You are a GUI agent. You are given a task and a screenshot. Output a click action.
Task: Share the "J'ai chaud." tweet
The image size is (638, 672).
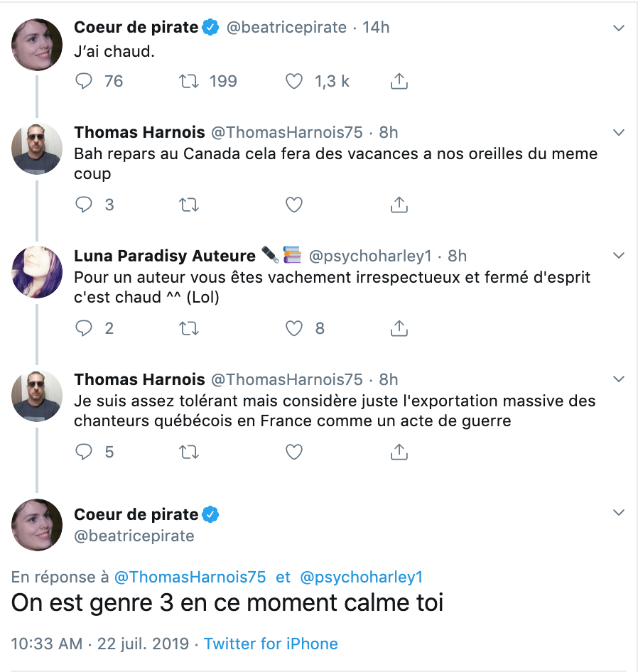[x=399, y=82]
